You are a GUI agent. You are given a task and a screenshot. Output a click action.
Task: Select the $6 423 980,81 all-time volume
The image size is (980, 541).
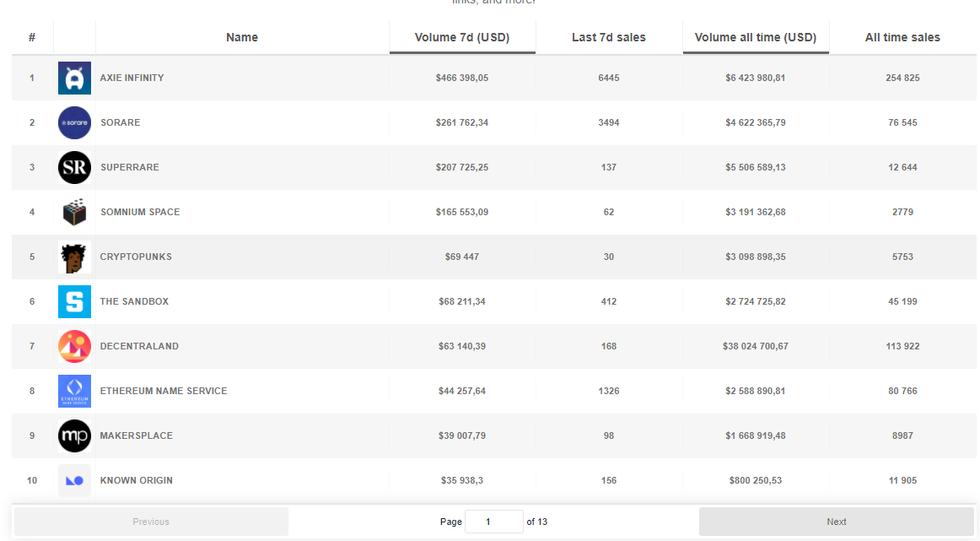[756, 78]
